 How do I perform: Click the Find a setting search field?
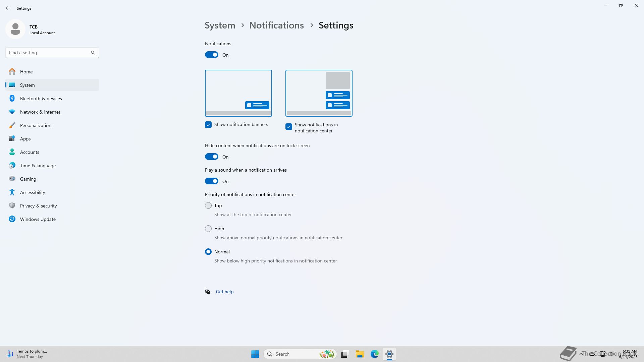pos(49,53)
